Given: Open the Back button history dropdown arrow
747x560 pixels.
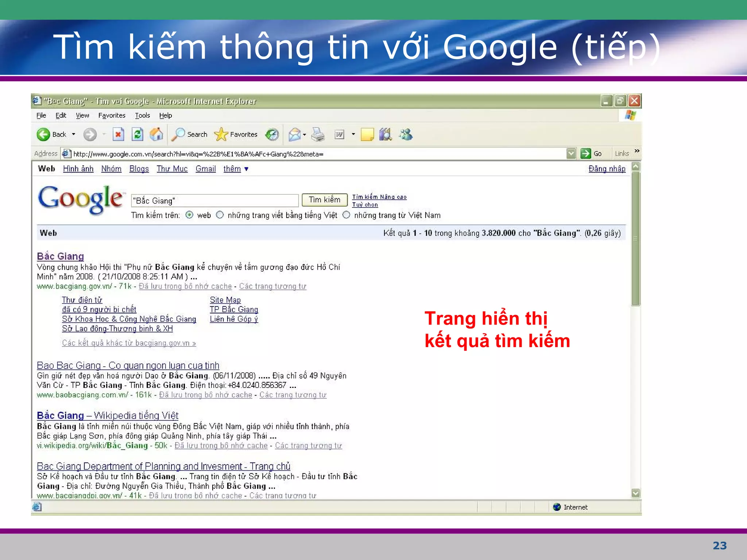Looking at the screenshot, I should (x=74, y=135).
